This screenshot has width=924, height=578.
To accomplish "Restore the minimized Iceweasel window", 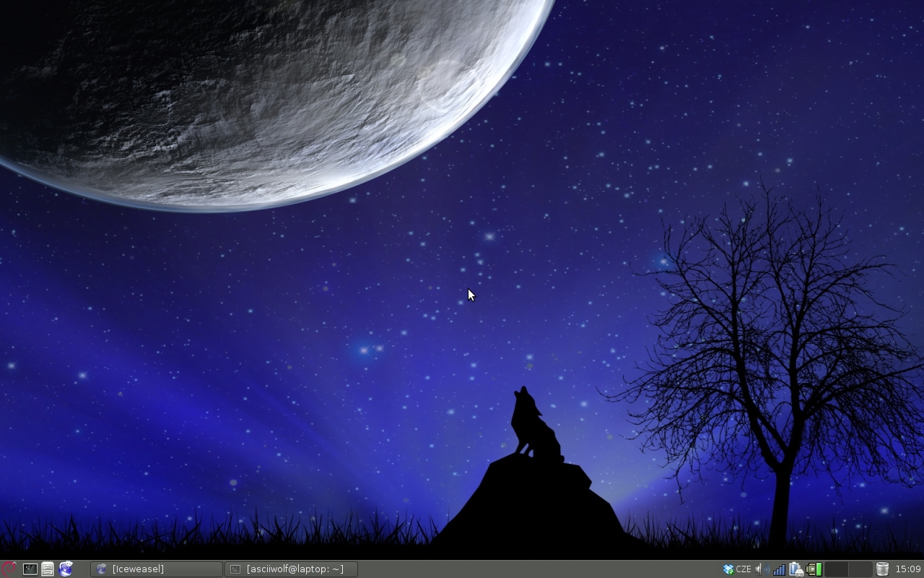I will click(x=157, y=569).
